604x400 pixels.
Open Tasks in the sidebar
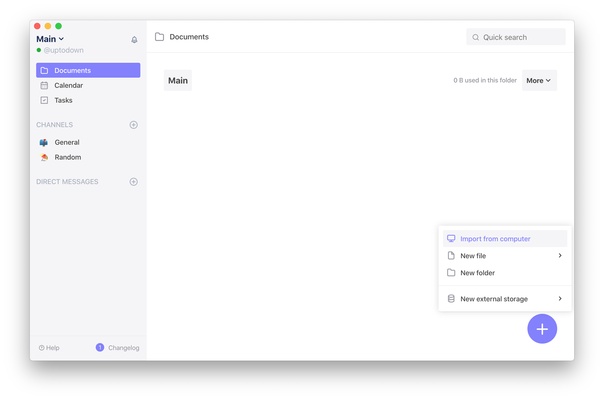click(x=88, y=100)
